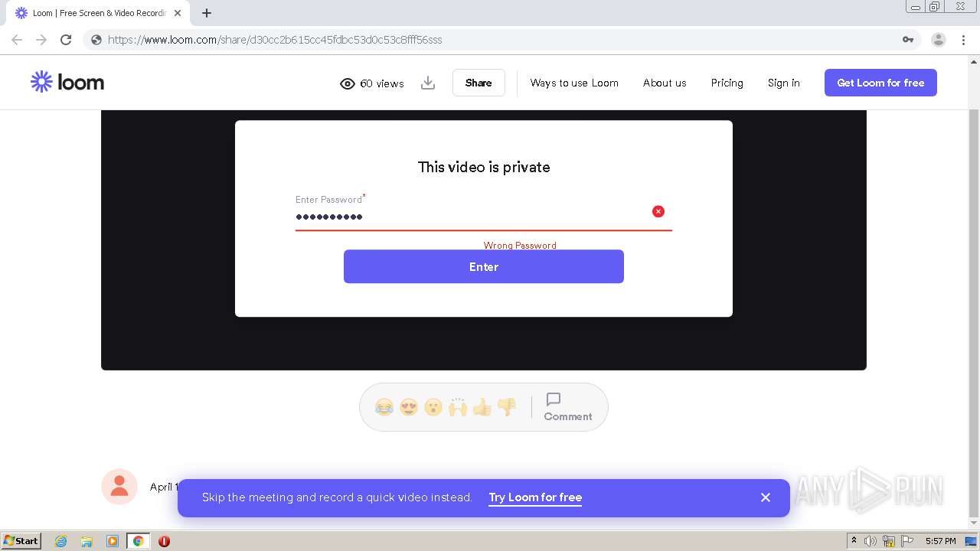The image size is (980, 551).
Task: Click the Sign in link
Action: [x=783, y=83]
